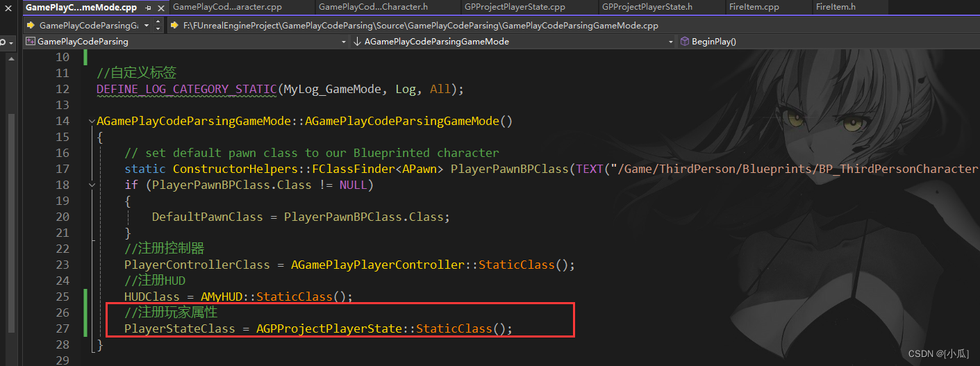The height and width of the screenshot is (366, 980).
Task: Open the GPProjectPlayerState.cpp tab
Action: point(515,7)
